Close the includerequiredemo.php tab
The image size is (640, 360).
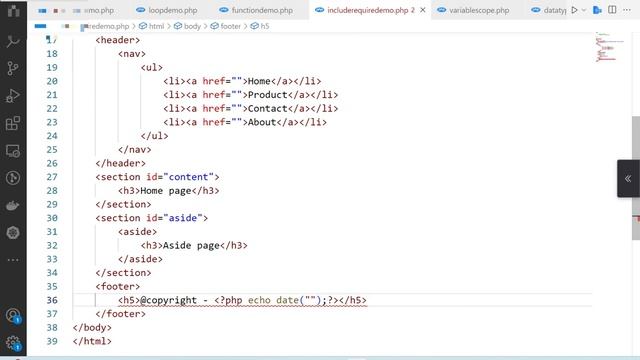point(423,10)
